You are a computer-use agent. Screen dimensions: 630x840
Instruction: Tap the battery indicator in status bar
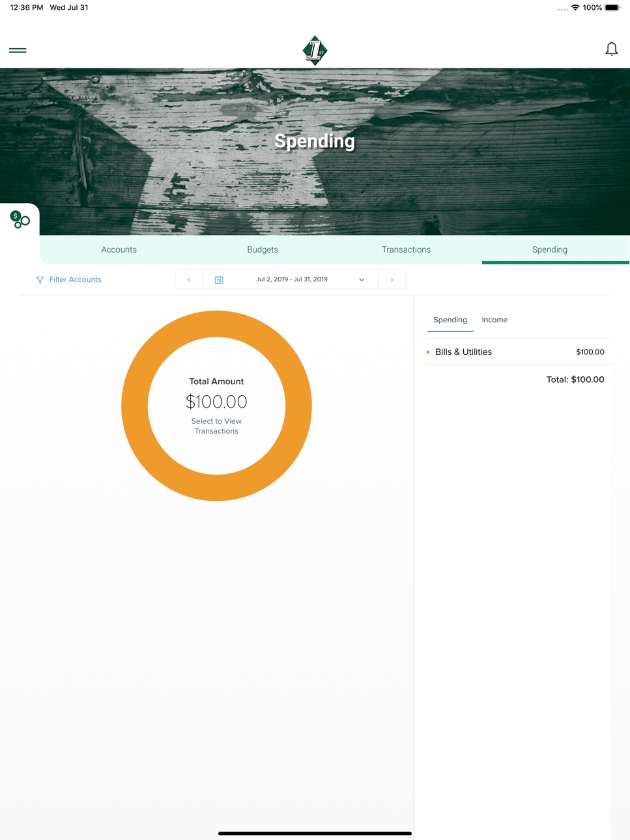(612, 8)
